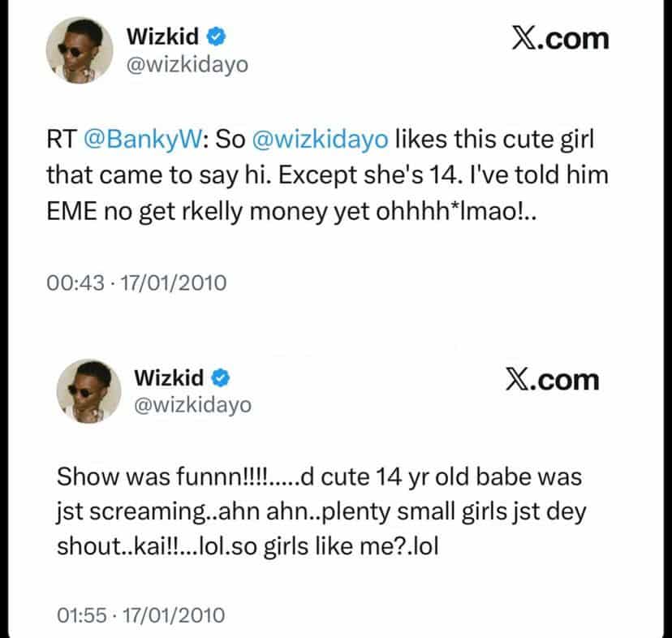Open the @wizkidayo mention in tweet text

tap(320, 140)
